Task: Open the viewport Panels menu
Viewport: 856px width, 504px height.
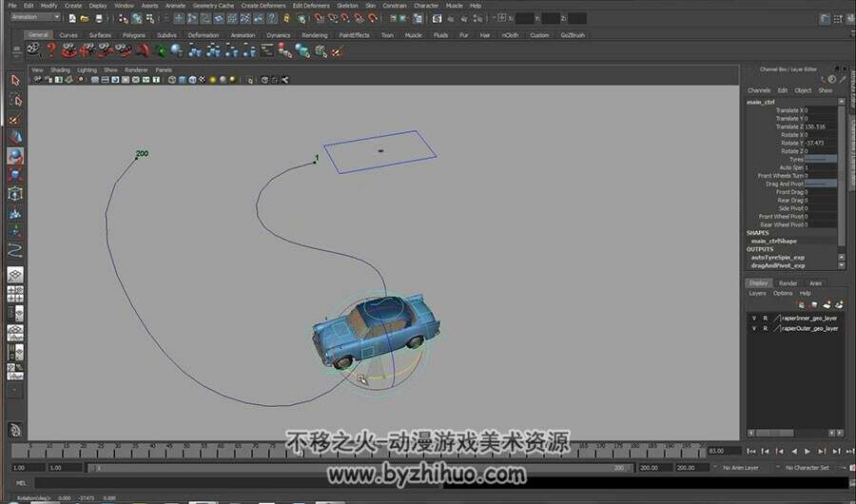Action: 164,69
